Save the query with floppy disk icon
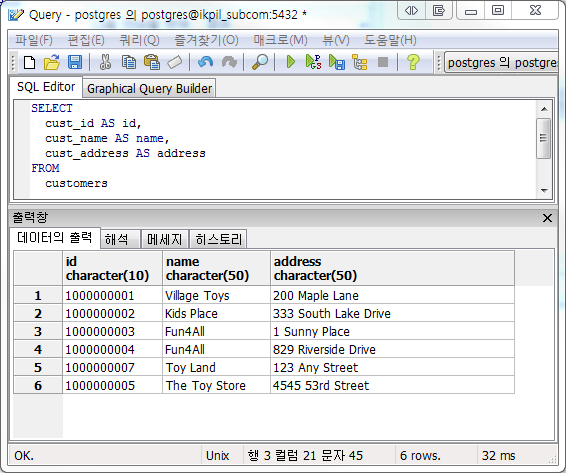The width and height of the screenshot is (566, 473). 75,62
